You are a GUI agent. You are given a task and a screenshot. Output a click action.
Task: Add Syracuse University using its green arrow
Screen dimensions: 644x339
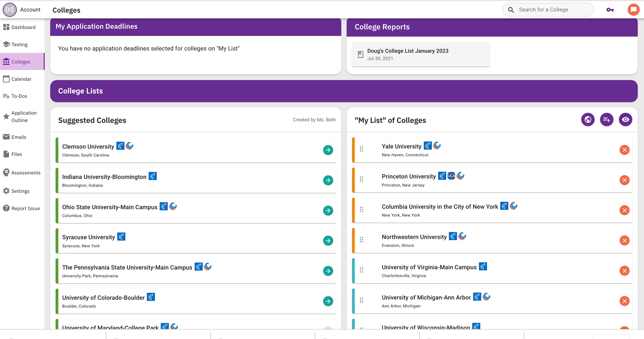328,241
